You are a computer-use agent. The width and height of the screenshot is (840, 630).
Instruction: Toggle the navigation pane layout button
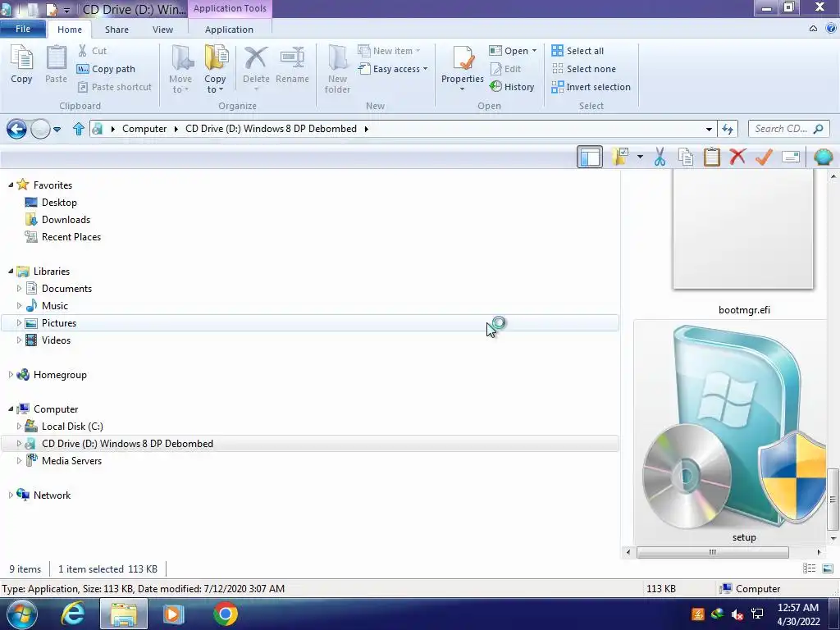(x=589, y=157)
